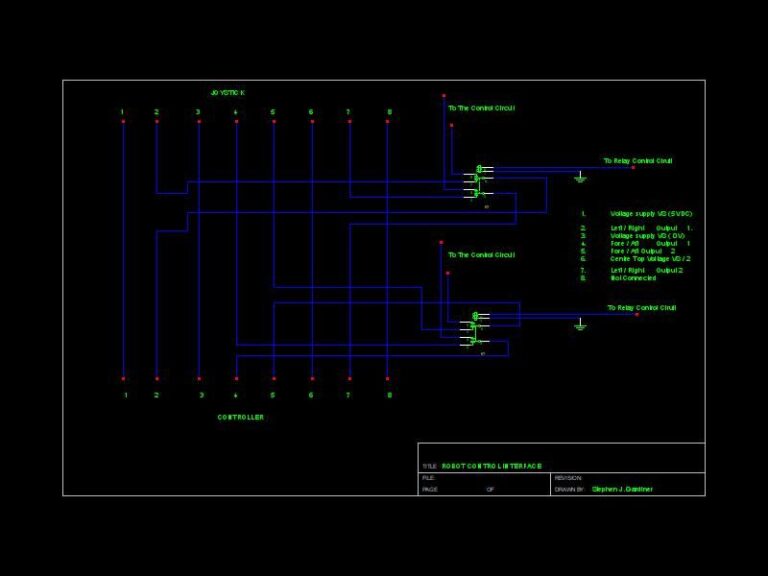768x576 pixels.
Task: Select the CONTROLLER label
Action: coord(241,417)
